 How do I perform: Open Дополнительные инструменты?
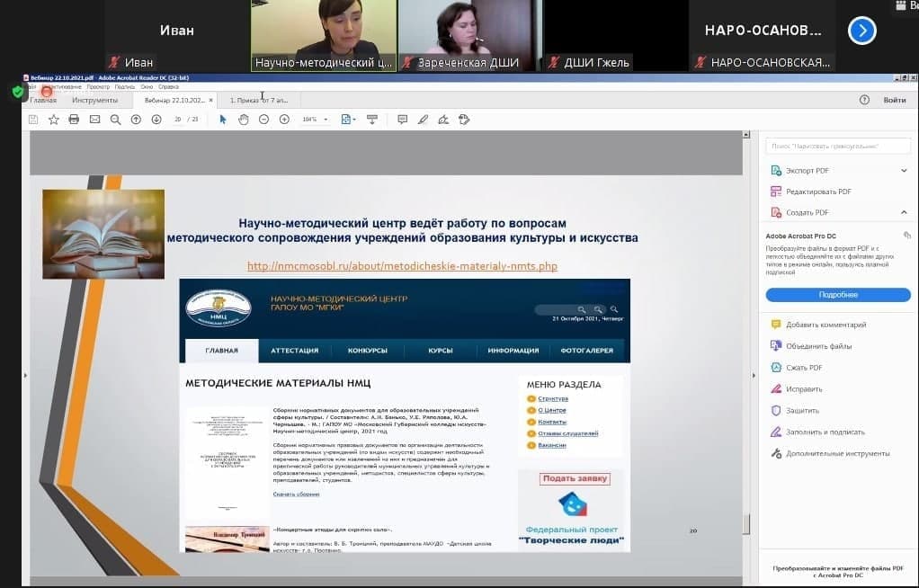(837, 454)
